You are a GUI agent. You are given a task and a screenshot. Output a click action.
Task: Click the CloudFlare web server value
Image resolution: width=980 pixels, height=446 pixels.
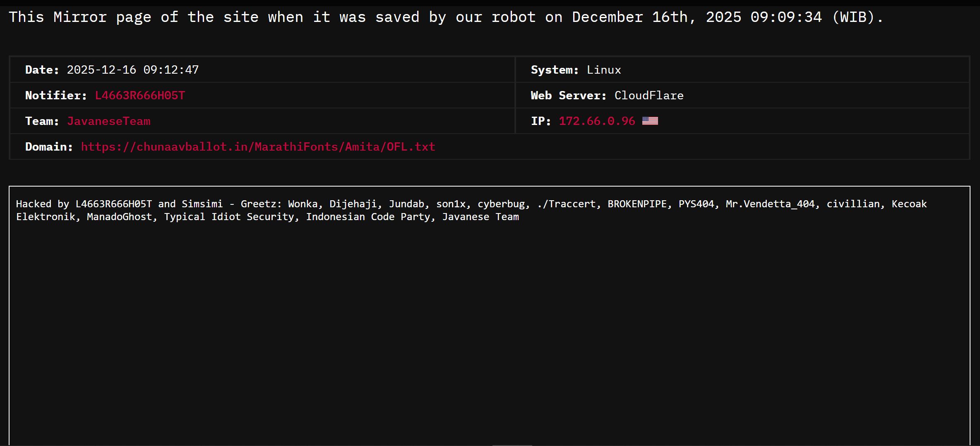[649, 96]
